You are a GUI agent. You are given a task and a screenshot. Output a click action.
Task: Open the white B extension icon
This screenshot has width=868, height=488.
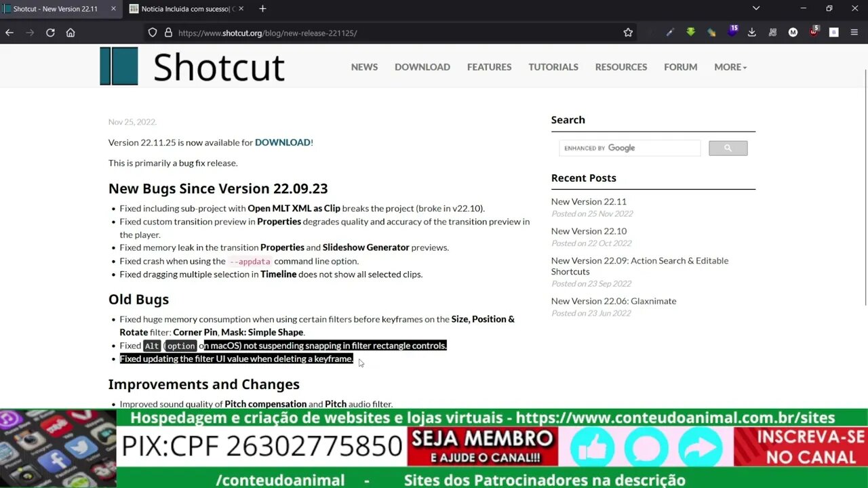point(834,33)
